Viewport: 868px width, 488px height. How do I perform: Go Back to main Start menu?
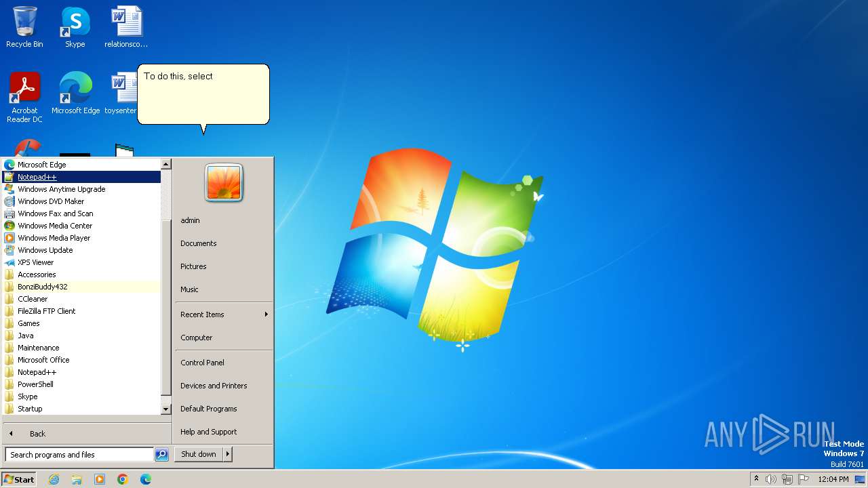pos(86,434)
